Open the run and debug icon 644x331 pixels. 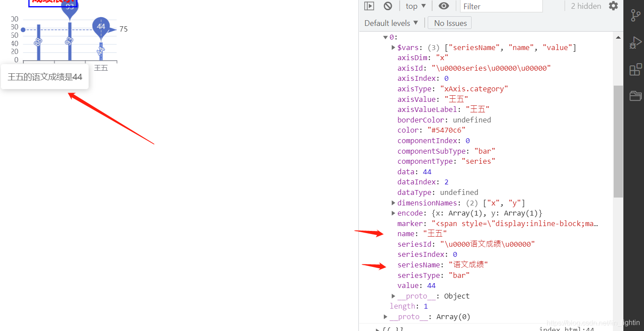click(x=635, y=43)
